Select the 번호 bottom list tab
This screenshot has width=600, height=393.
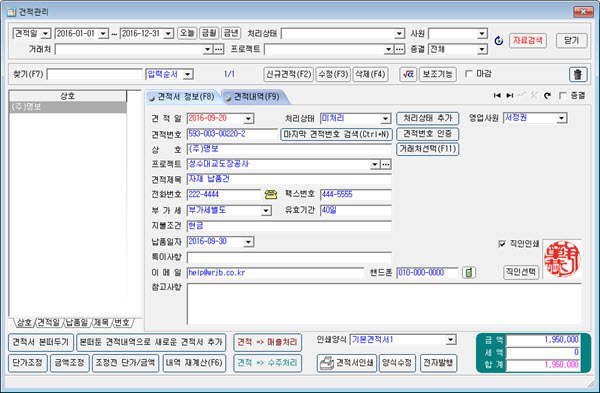pos(122,323)
